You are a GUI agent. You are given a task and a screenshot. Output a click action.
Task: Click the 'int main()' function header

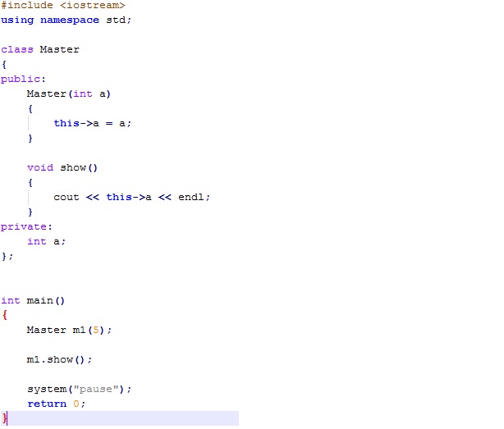tap(33, 300)
